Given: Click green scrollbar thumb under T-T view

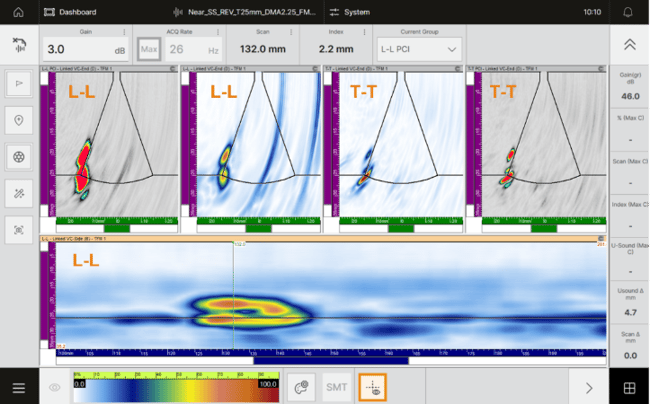Looking at the screenshot, I should pos(401,228).
